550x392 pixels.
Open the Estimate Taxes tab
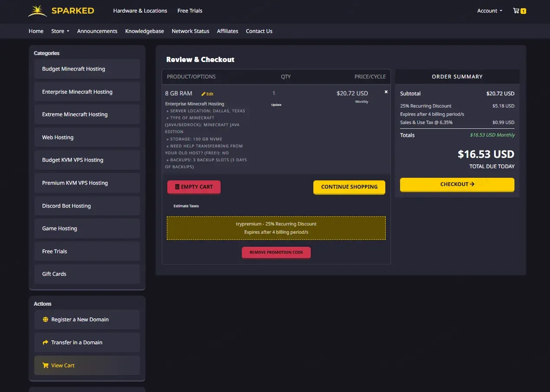186,206
